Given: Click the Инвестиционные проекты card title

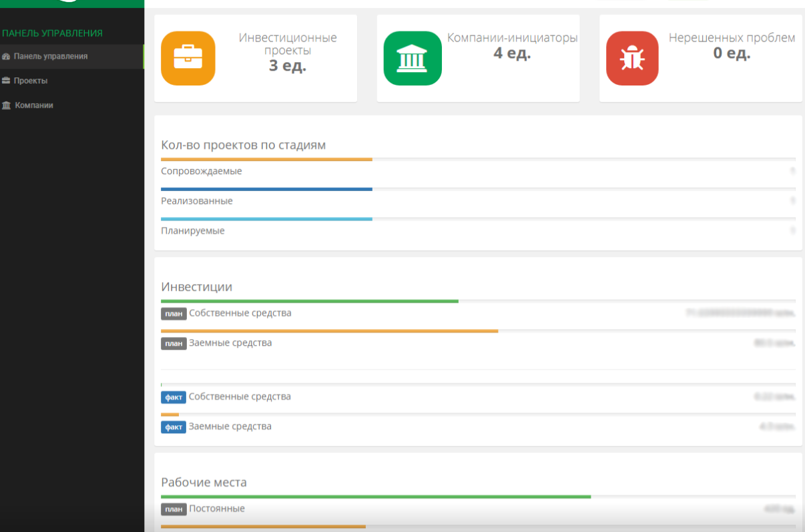Looking at the screenshot, I should click(x=288, y=44).
